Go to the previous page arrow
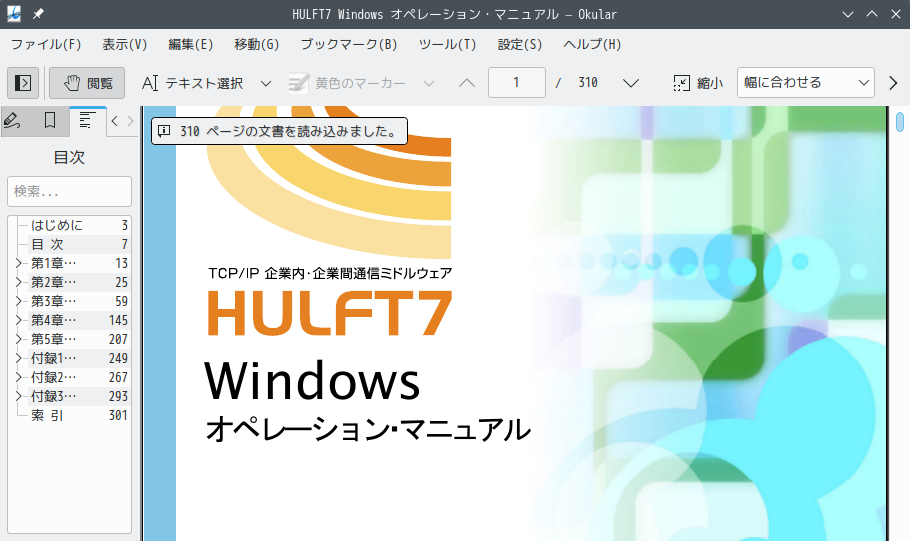Screen dimensions: 910x541 point(467,83)
